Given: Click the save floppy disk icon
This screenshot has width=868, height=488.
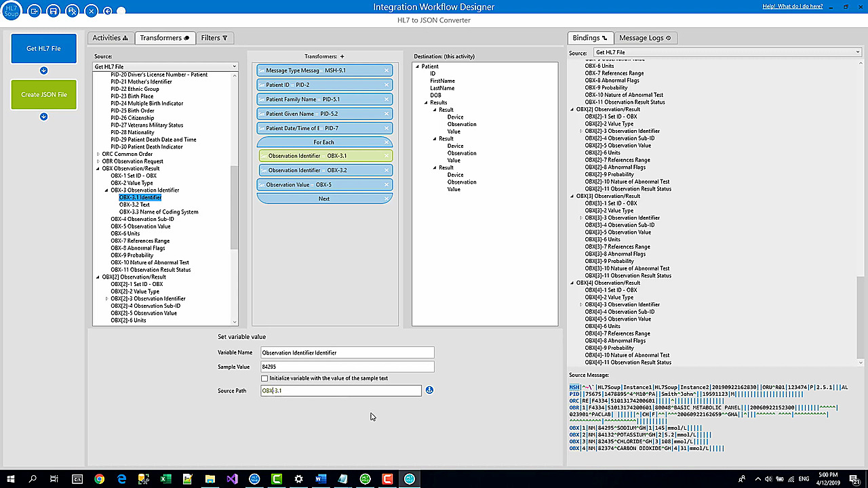Looking at the screenshot, I should (x=54, y=11).
